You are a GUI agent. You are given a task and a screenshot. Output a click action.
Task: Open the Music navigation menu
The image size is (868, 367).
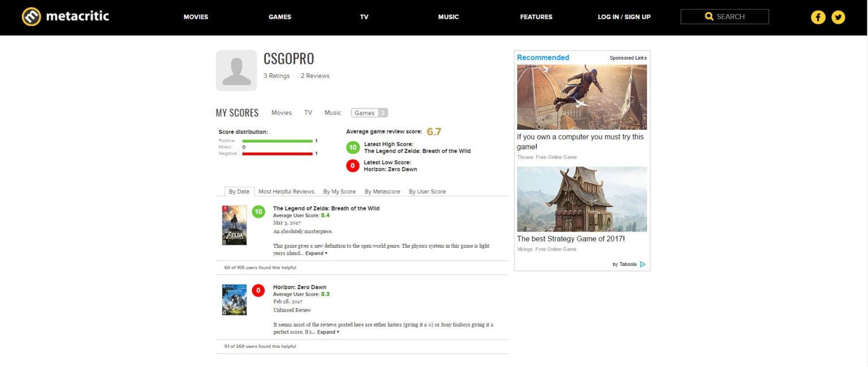click(x=448, y=17)
